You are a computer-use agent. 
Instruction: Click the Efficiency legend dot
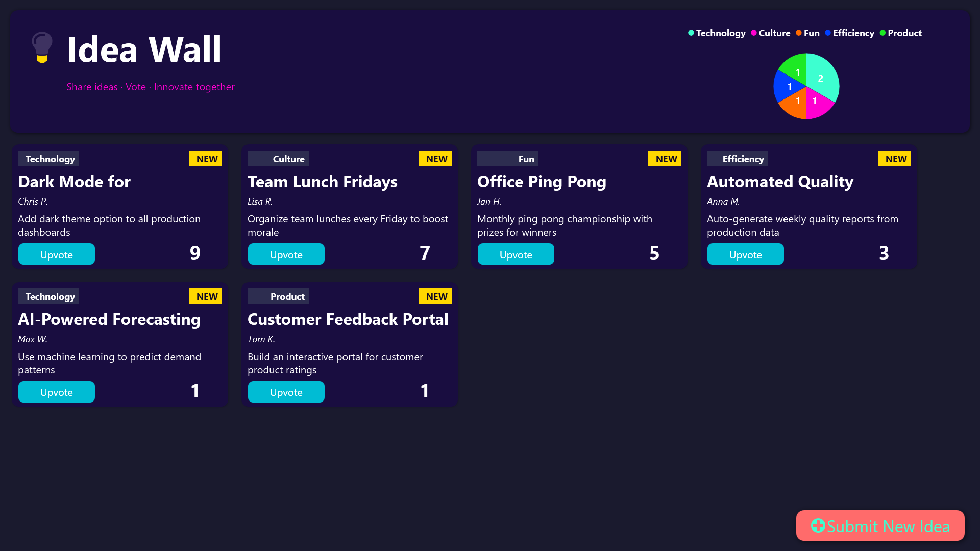click(828, 33)
